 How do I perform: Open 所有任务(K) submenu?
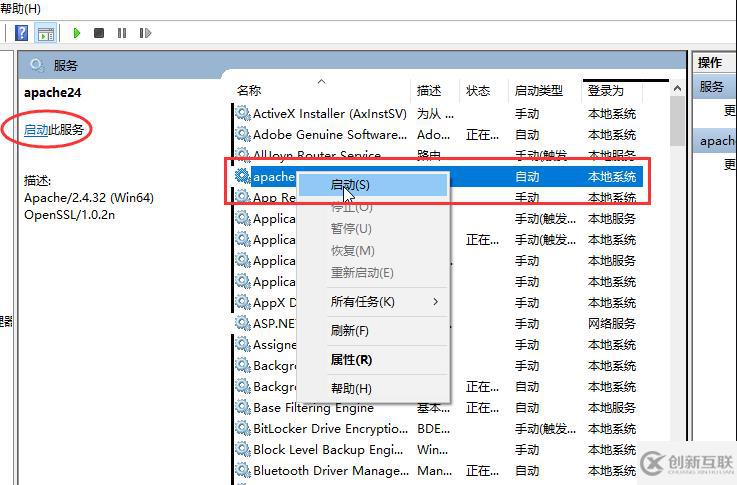[373, 302]
